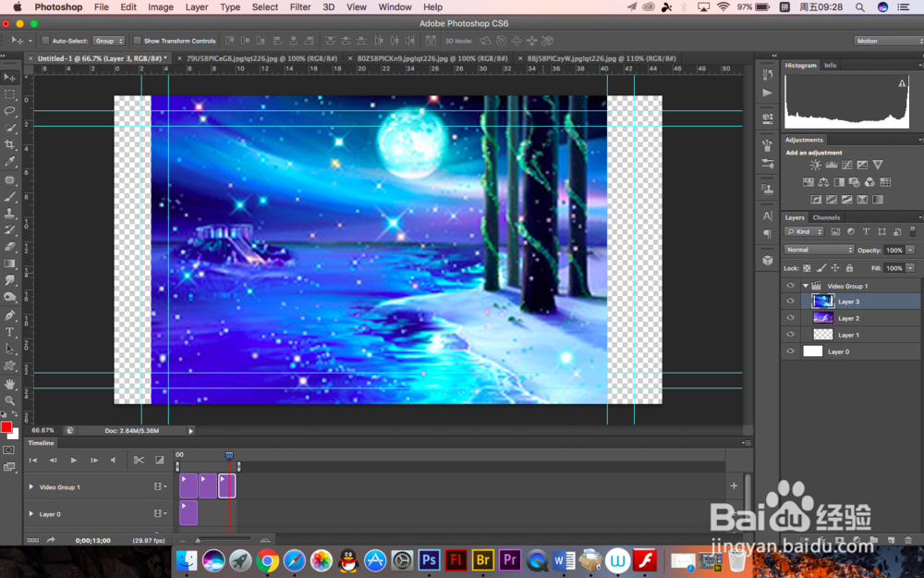
Task: Hide Layer 1 visibility eye
Action: [790, 335]
